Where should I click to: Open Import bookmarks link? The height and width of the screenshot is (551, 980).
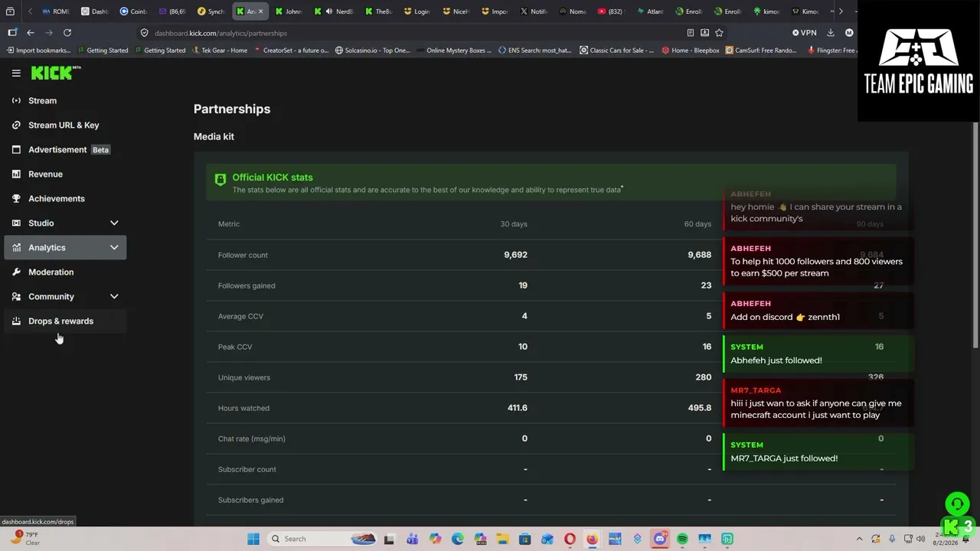[38, 51]
